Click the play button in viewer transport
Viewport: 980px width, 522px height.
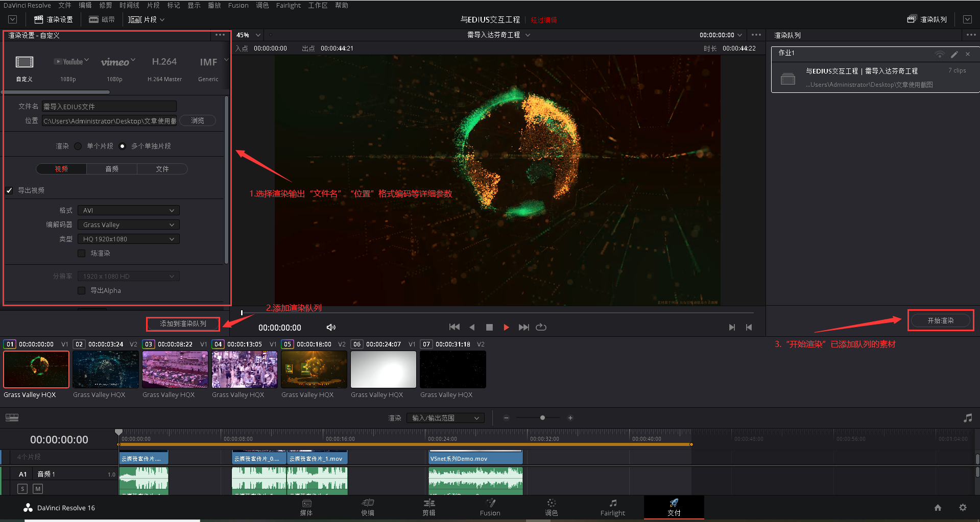point(506,327)
